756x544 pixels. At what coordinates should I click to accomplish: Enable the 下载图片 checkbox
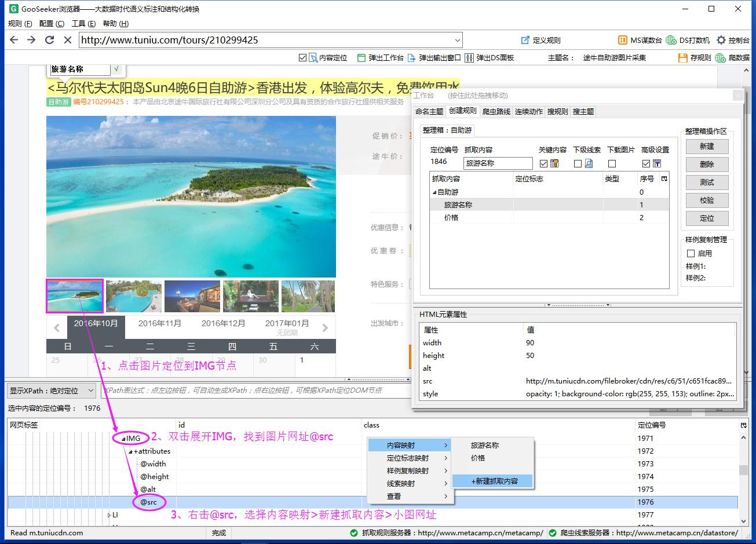[x=612, y=163]
